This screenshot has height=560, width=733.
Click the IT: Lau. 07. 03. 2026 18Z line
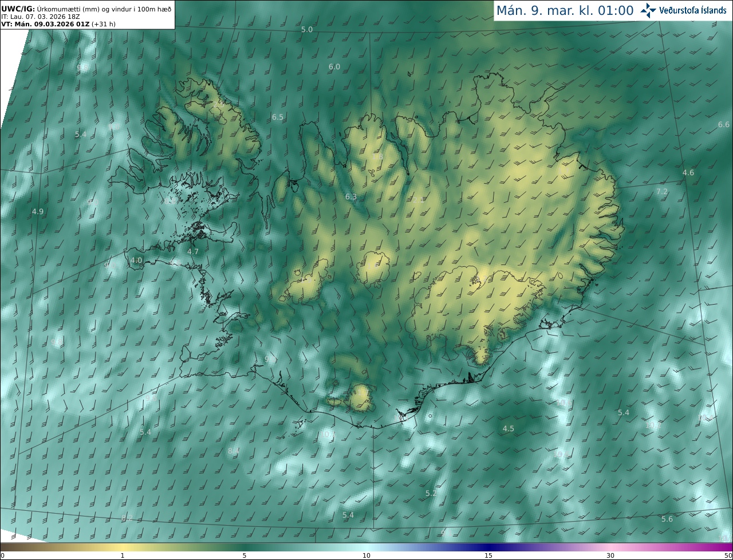click(41, 17)
